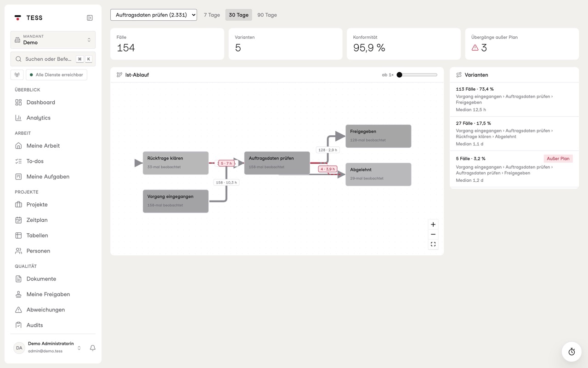Click the Abgelehnt node
588x368 pixels.
tap(379, 174)
